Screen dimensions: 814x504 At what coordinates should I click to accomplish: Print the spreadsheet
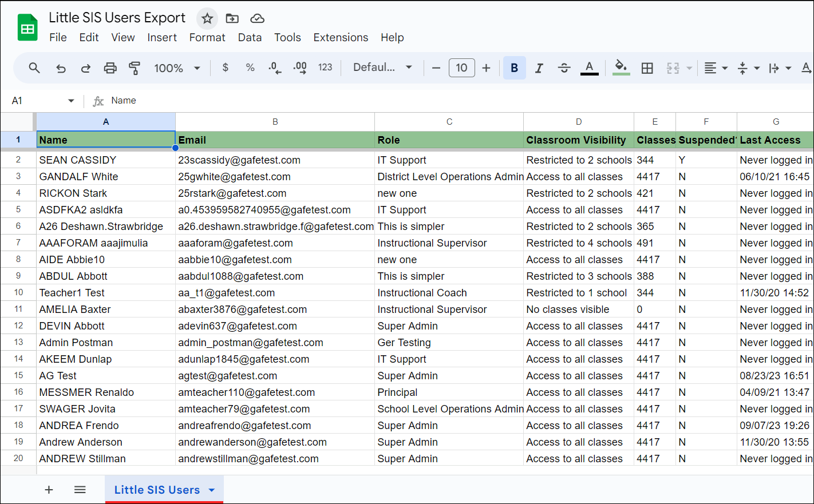pyautogui.click(x=110, y=68)
